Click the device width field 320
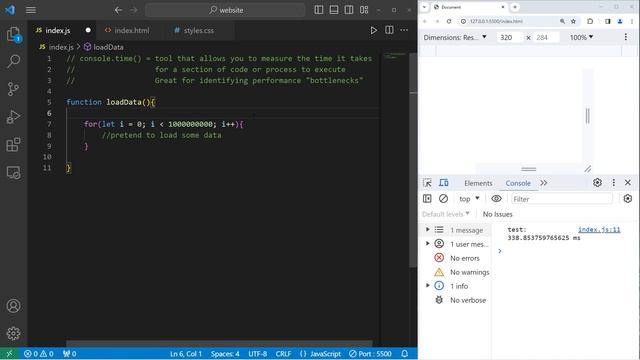This screenshot has height=360, width=640. click(509, 38)
